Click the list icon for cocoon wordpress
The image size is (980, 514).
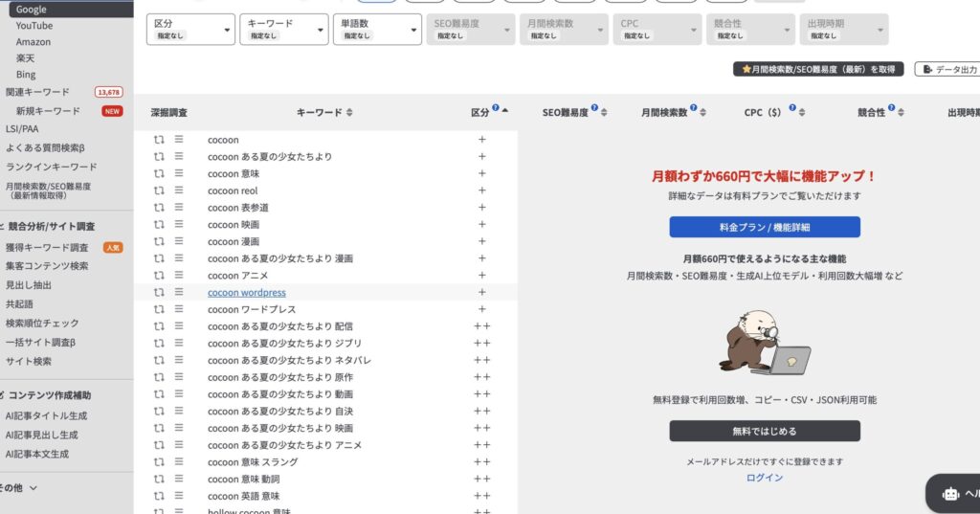point(179,292)
